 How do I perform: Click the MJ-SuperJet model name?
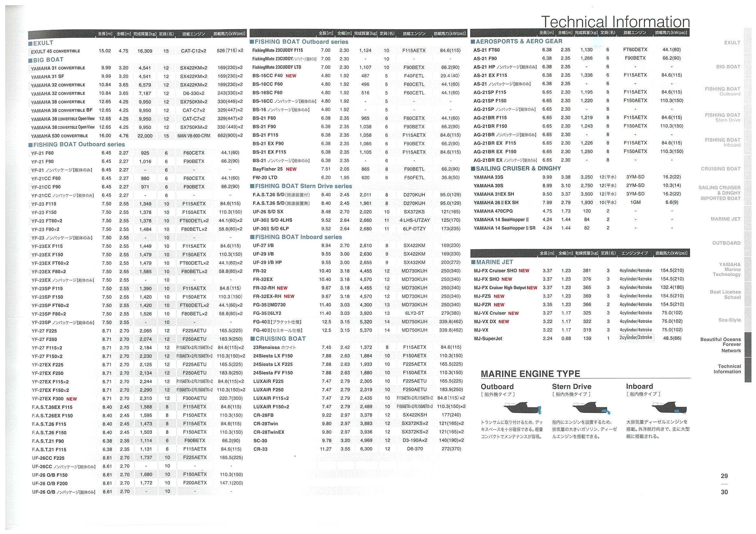click(x=488, y=339)
